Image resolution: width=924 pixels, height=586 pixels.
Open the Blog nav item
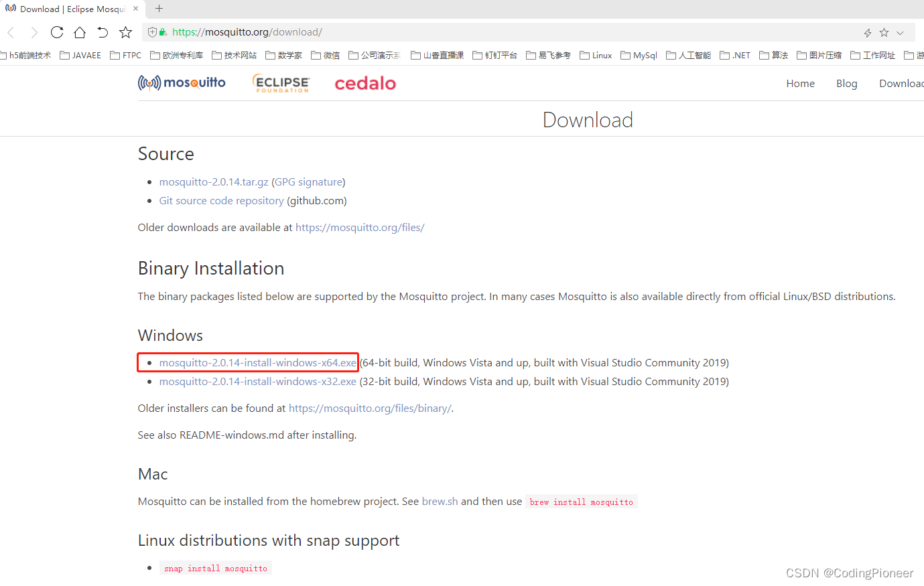(x=847, y=84)
